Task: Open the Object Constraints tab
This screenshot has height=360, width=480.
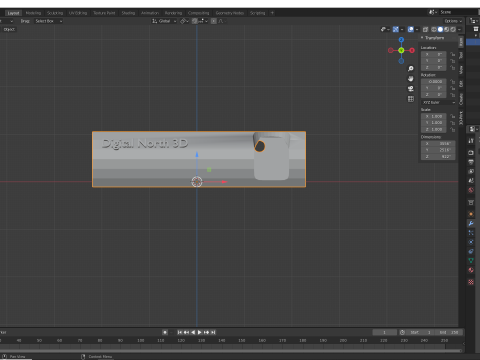Action: 471,251
